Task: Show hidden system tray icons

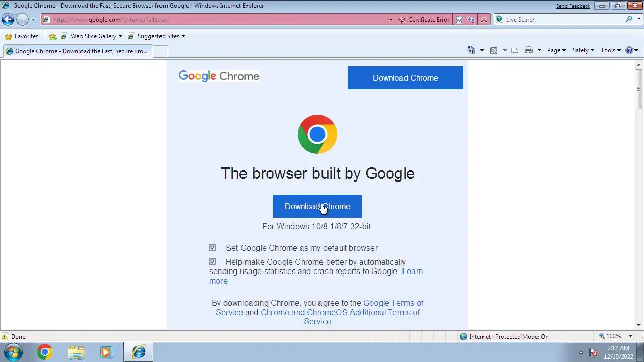Action: (x=581, y=352)
